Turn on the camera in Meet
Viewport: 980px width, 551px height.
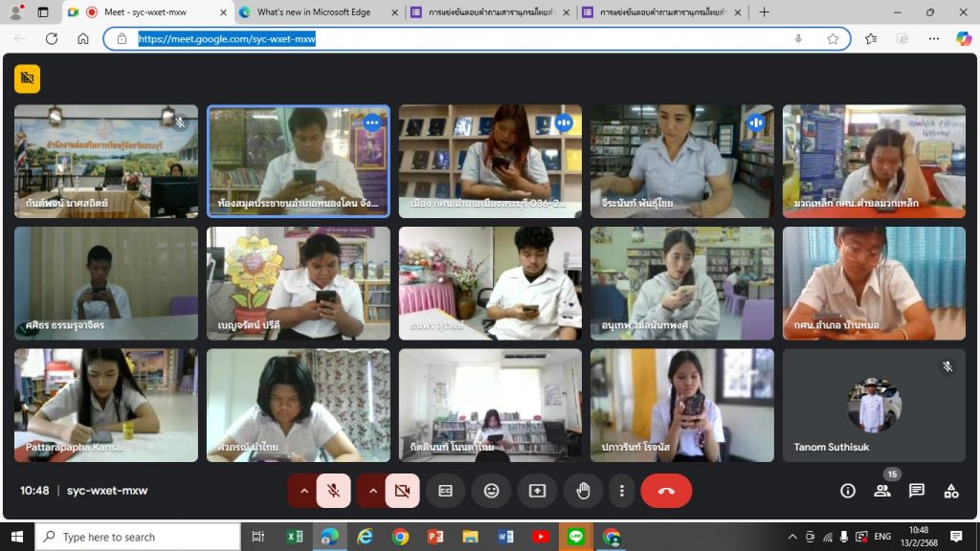pos(402,491)
